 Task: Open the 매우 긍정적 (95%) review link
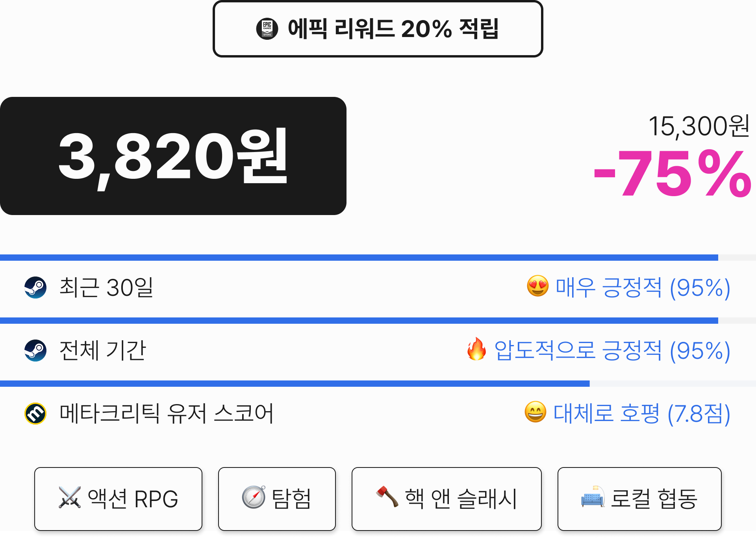point(643,288)
